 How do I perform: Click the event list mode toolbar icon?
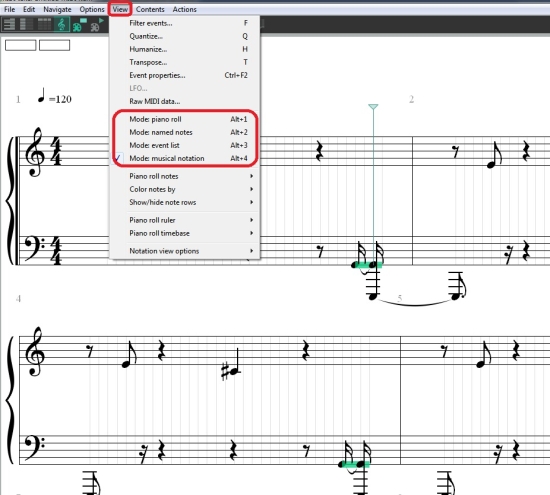point(45,24)
